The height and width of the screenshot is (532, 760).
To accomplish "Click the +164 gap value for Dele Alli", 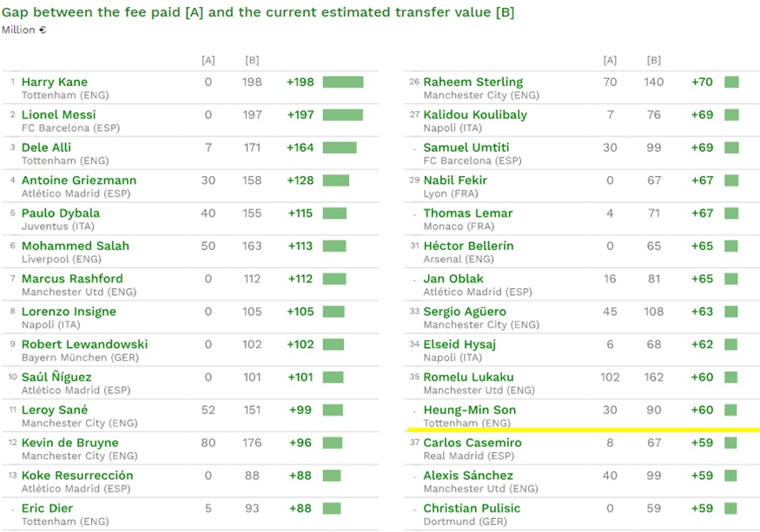I will (x=300, y=148).
